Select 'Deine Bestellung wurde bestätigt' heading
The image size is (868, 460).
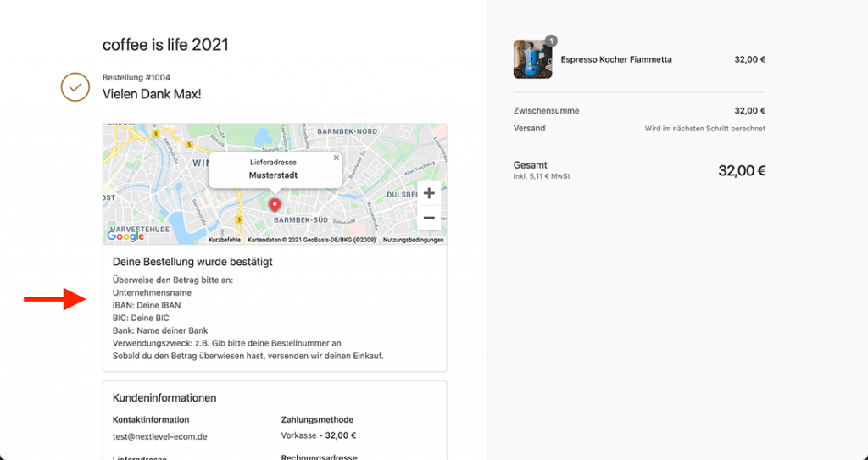(192, 262)
